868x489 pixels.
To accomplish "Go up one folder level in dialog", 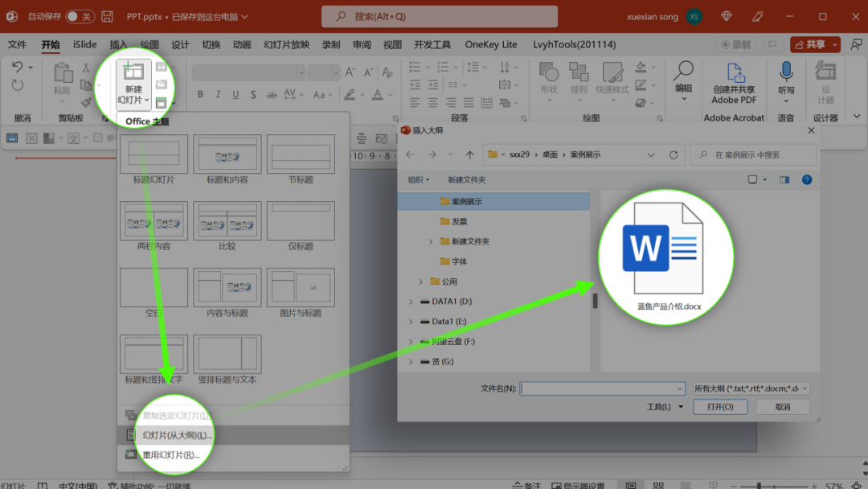I will [x=470, y=154].
